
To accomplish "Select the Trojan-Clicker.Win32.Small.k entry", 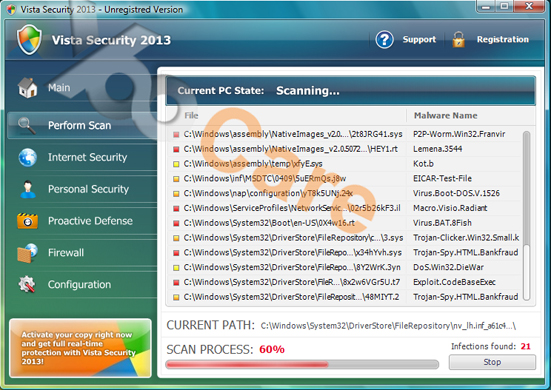I will [466, 238].
